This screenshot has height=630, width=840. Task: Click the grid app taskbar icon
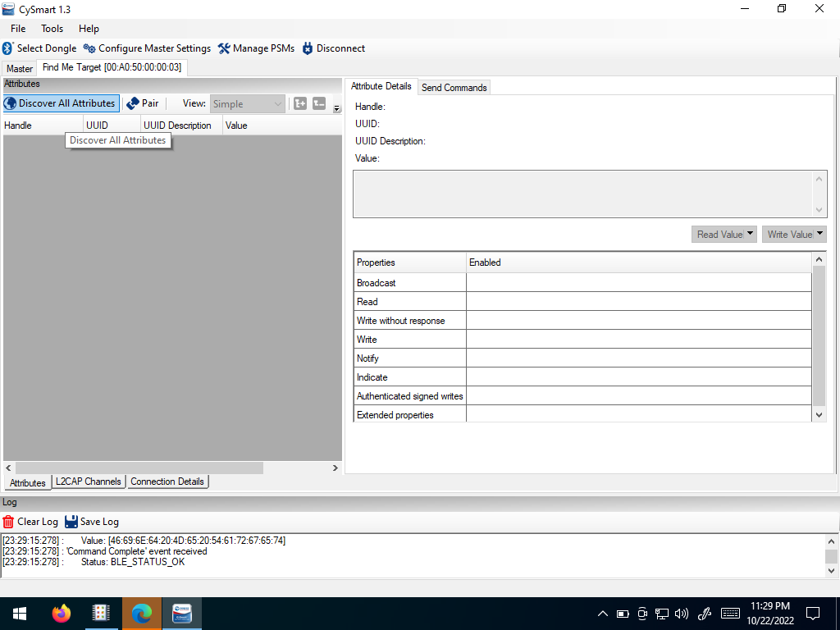(x=101, y=614)
